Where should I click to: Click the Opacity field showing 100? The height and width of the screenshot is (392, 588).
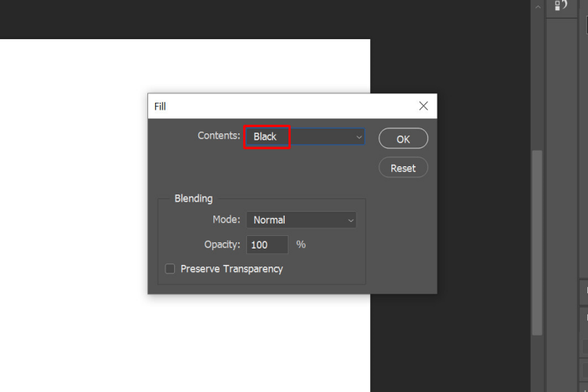(267, 245)
